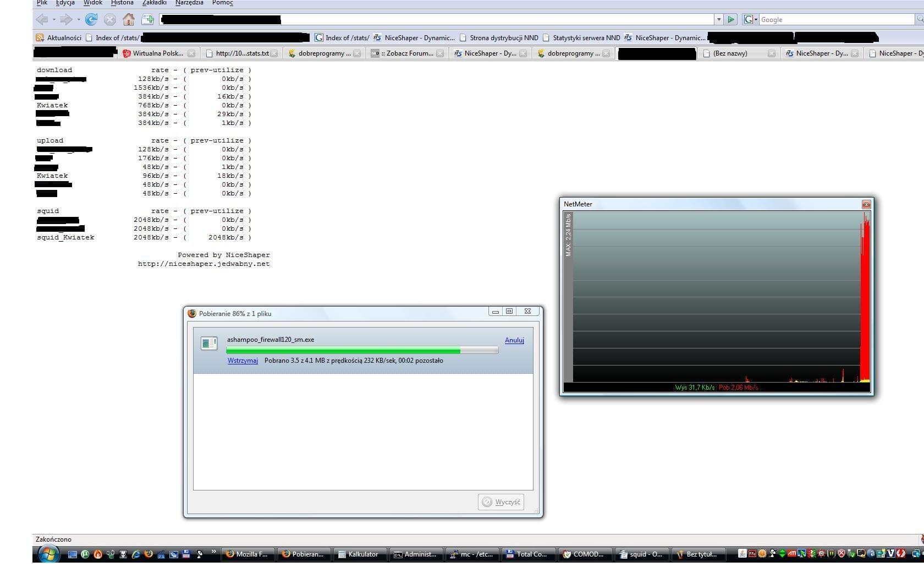The width and height of the screenshot is (924, 578).
Task: Close the Zobacz Forum tab
Action: [x=440, y=53]
